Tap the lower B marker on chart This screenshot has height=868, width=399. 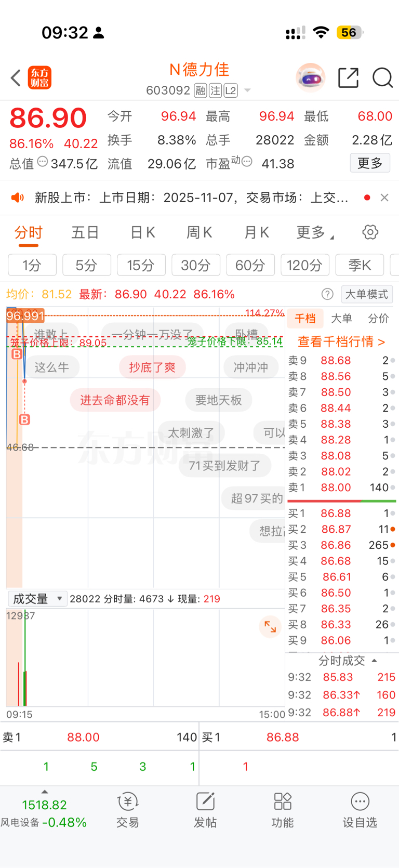tap(24, 419)
